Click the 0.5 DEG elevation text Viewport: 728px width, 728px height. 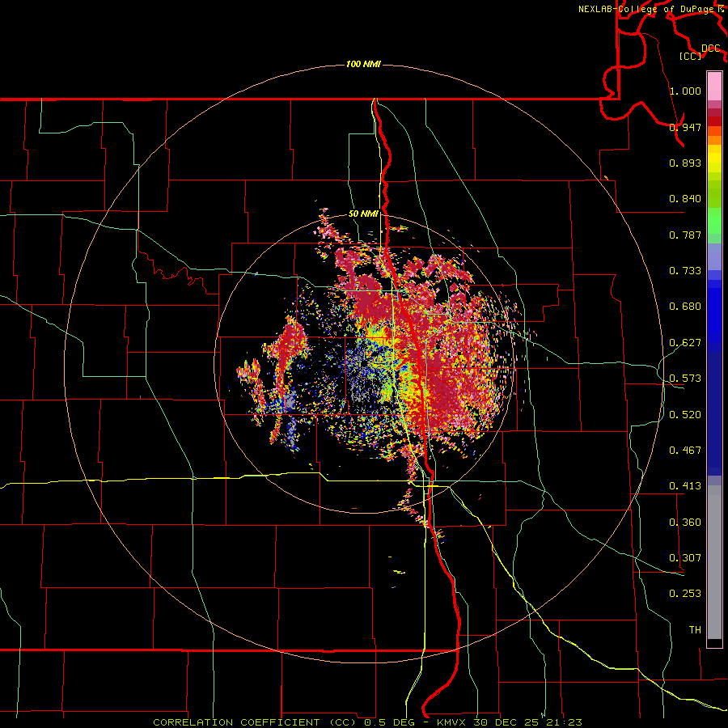point(388,722)
